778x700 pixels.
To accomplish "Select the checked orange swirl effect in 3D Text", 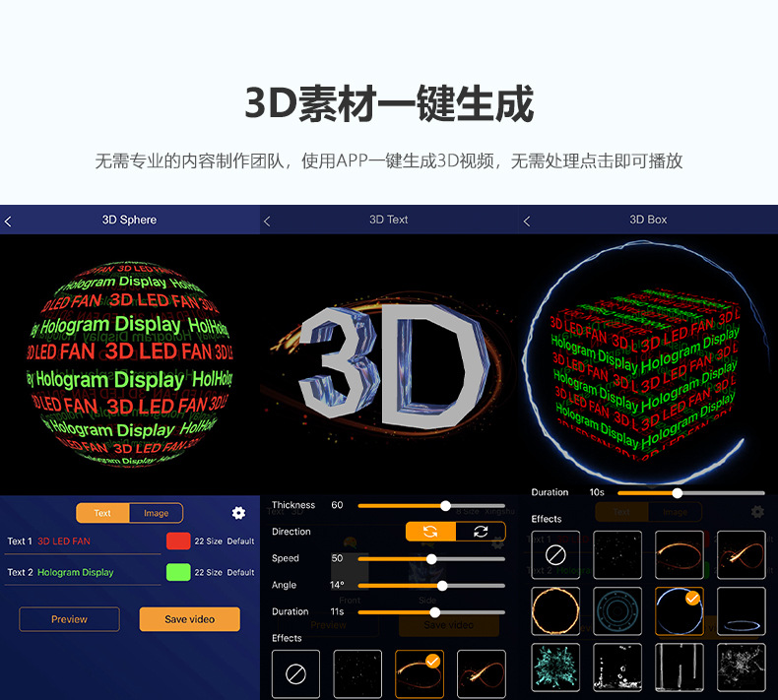I will [420, 674].
